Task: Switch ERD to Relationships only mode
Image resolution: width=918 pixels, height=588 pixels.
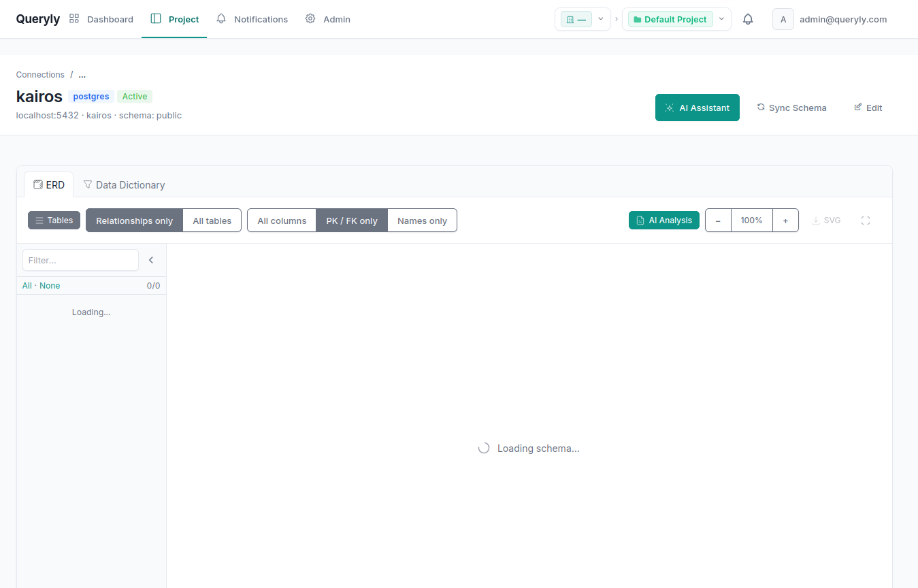Action: tap(134, 220)
